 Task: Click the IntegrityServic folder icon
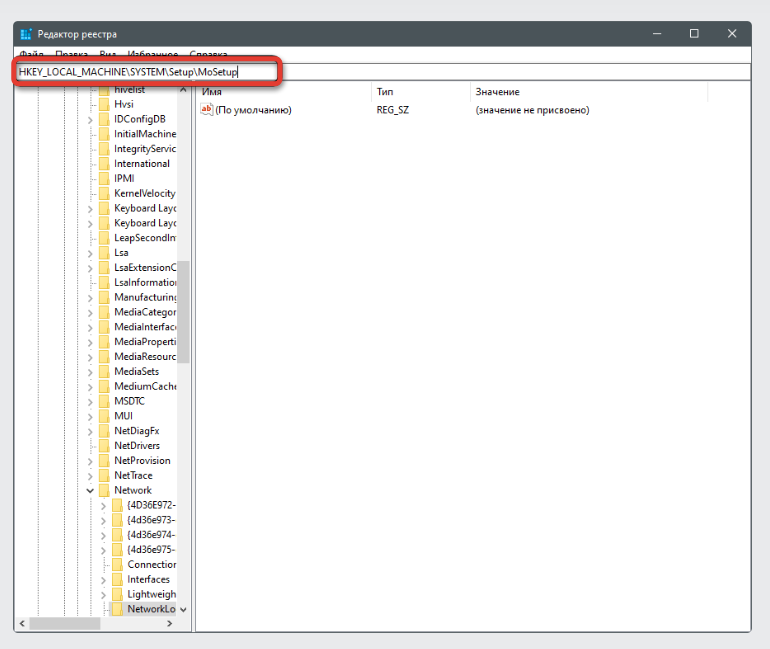(104, 149)
